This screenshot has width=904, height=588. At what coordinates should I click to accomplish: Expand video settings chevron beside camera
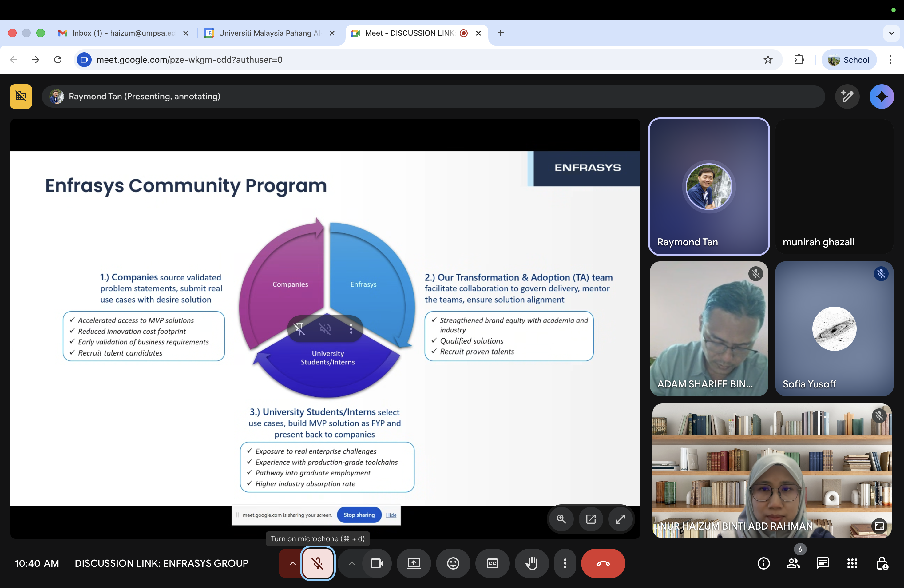click(x=352, y=563)
